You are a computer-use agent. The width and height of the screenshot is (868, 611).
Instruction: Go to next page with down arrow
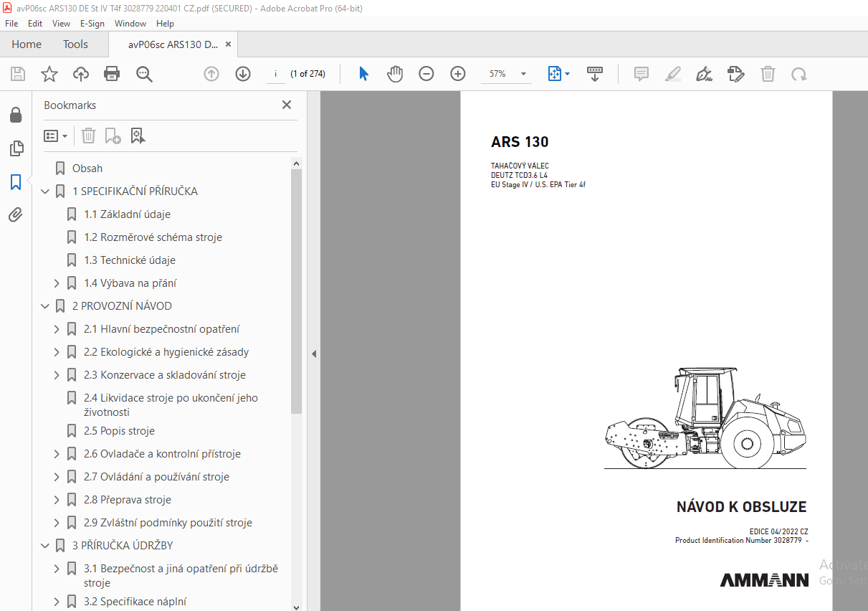[243, 74]
